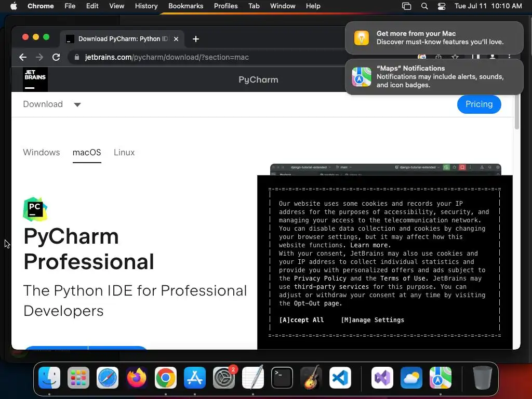This screenshot has height=399, width=532.
Task: Click the PyCharm IDE screenshot thumbnail
Action: [x=385, y=169]
